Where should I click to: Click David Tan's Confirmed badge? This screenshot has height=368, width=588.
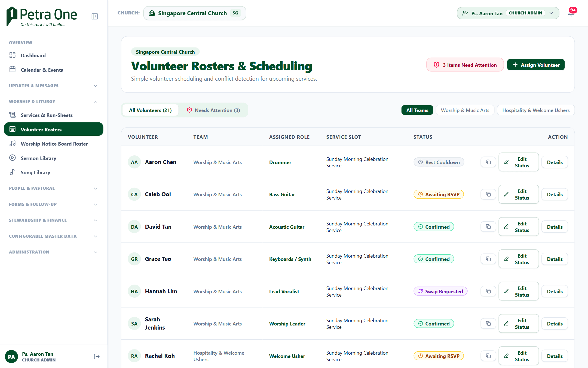point(434,227)
